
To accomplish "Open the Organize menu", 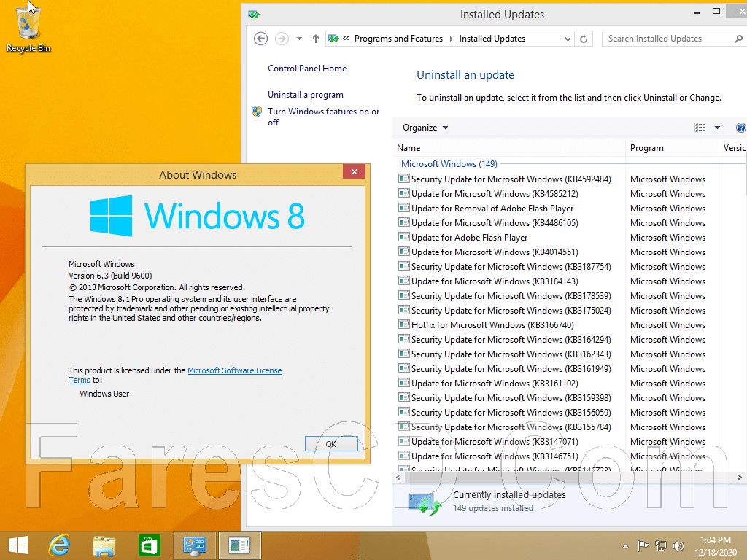I will 425,128.
